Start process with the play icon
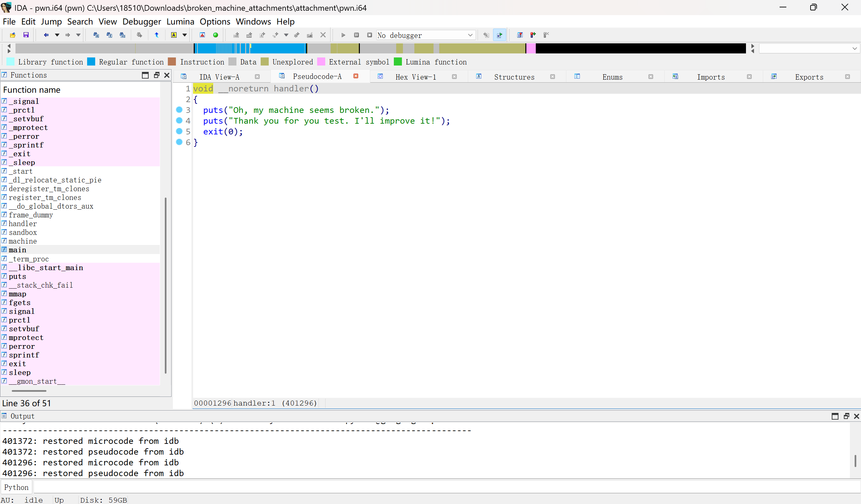 click(x=343, y=35)
